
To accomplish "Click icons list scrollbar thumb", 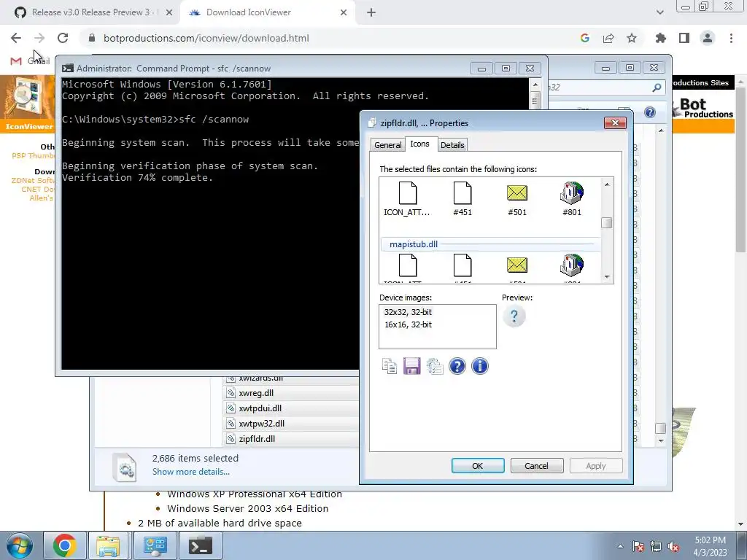I will (x=606, y=223).
